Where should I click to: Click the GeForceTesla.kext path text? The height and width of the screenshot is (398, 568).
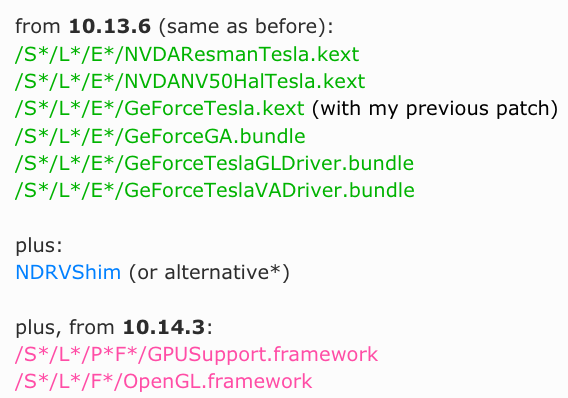pyautogui.click(x=159, y=109)
